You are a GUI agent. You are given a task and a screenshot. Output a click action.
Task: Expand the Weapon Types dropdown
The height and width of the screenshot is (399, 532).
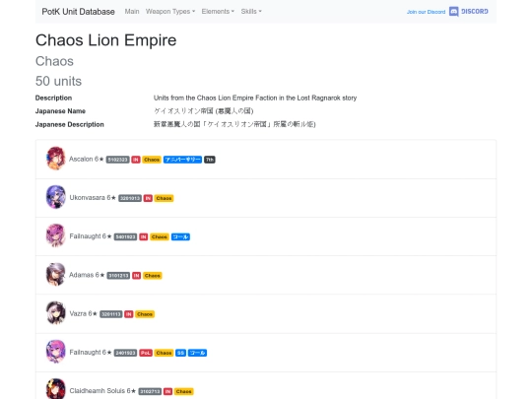coord(170,12)
